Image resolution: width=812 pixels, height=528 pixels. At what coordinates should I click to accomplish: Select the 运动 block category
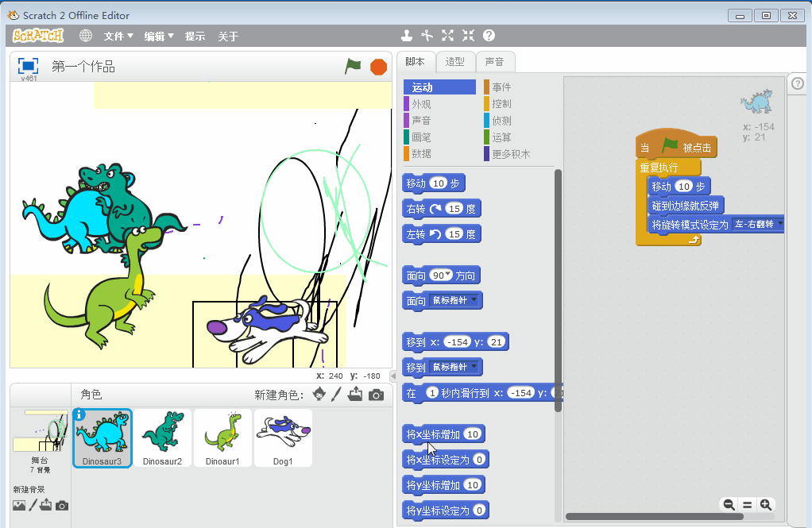[x=439, y=87]
